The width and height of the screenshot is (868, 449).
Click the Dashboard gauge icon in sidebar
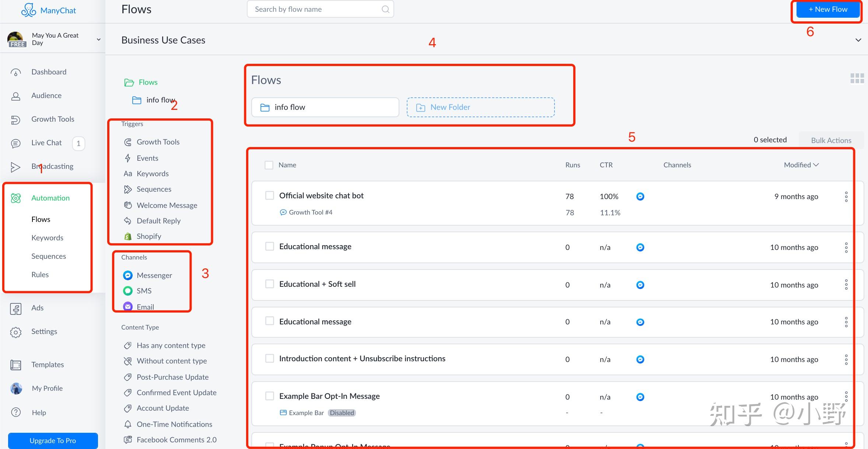coord(15,72)
